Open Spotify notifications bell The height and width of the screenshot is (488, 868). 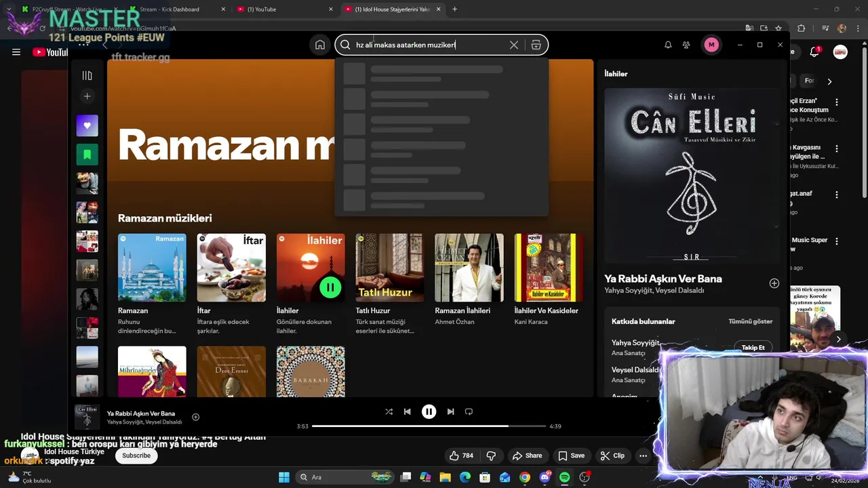668,45
